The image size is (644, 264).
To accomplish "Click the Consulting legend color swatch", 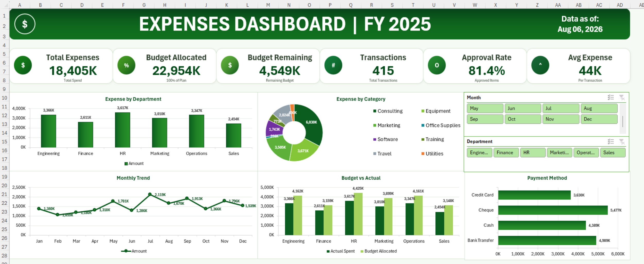I will pos(375,111).
